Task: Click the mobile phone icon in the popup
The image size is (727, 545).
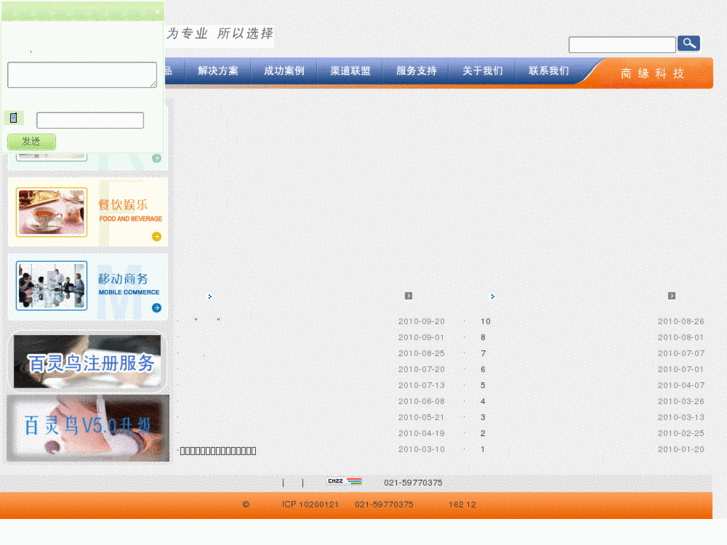Action: (x=13, y=118)
